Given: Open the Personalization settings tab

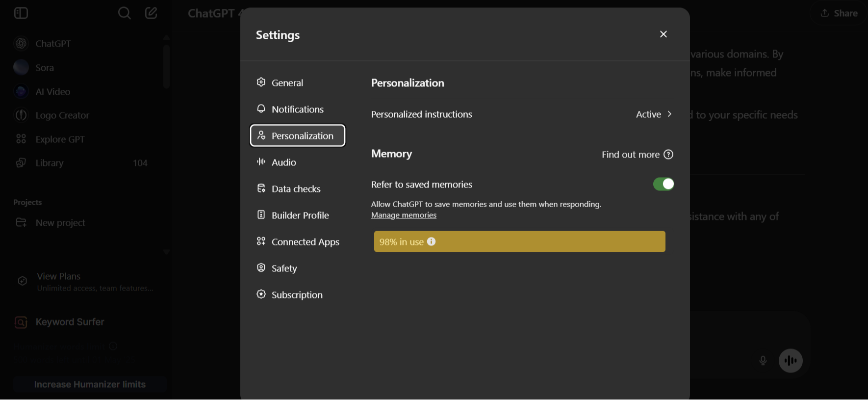Looking at the screenshot, I should [298, 135].
